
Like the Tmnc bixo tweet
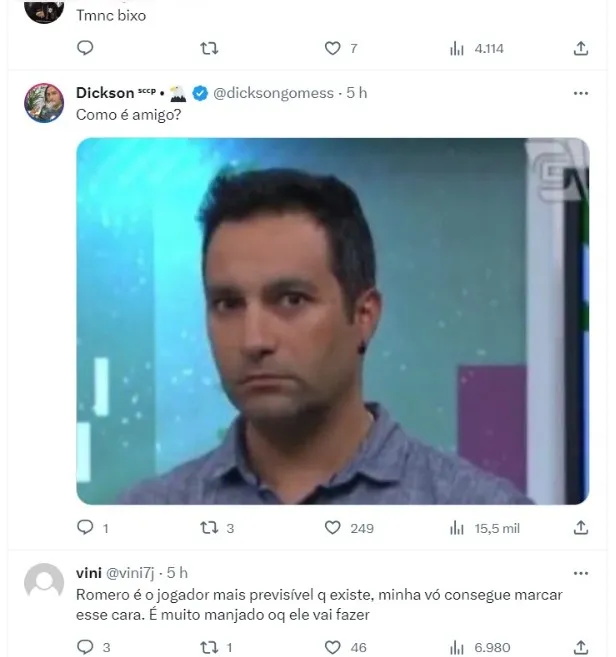341,48
